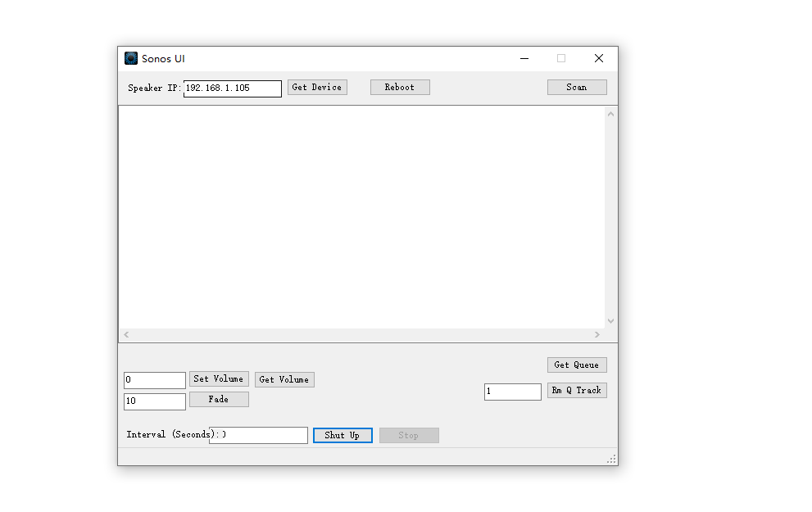812x512 pixels.
Task: Click the output area scroll up arrow
Action: pos(611,114)
